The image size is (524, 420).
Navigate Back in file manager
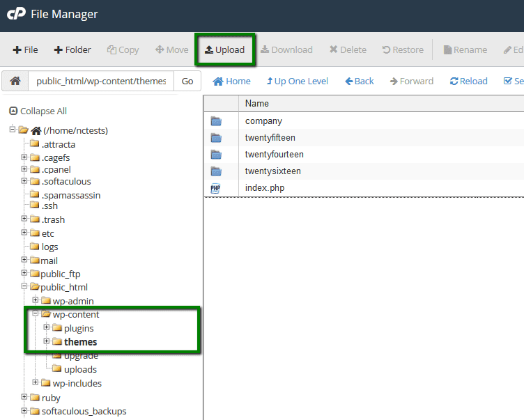360,81
